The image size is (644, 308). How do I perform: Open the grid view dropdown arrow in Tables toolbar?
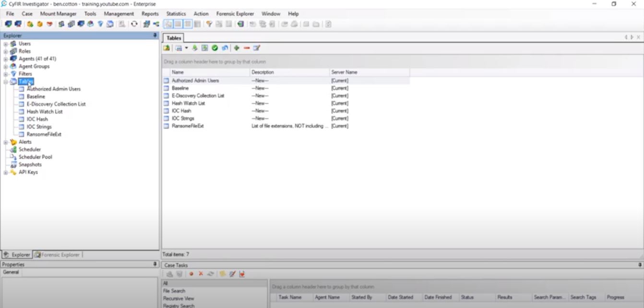click(186, 48)
